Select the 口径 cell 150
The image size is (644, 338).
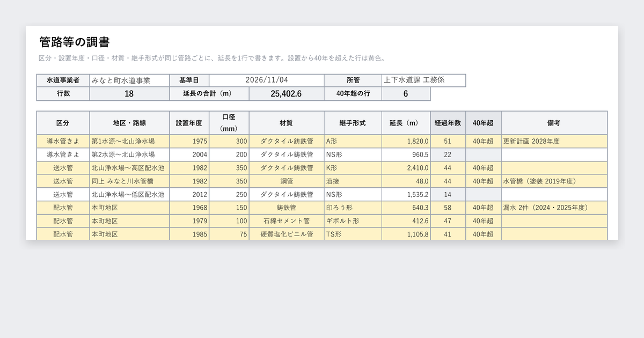(x=229, y=208)
